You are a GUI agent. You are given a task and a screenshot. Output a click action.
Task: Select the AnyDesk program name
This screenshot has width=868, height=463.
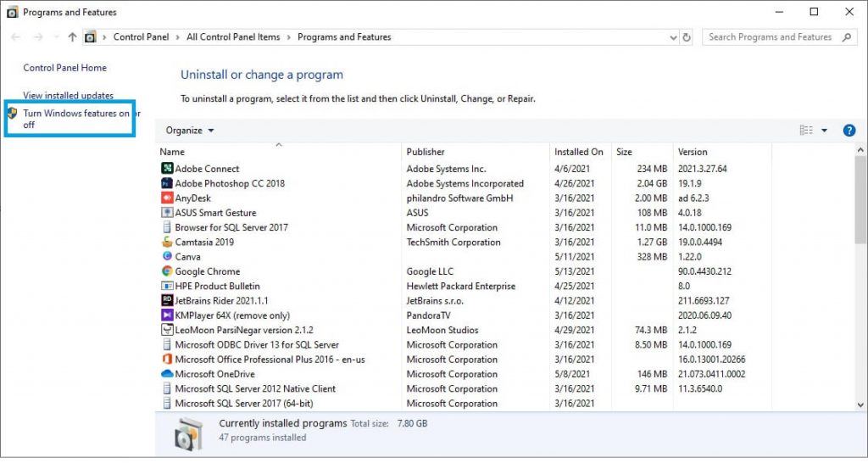pyautogui.click(x=192, y=198)
